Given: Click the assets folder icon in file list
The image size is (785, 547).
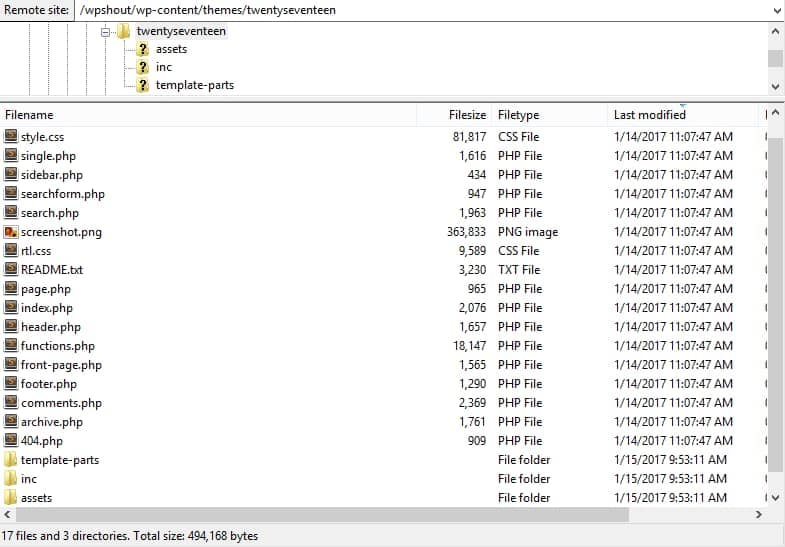Looking at the screenshot, I should [11, 498].
